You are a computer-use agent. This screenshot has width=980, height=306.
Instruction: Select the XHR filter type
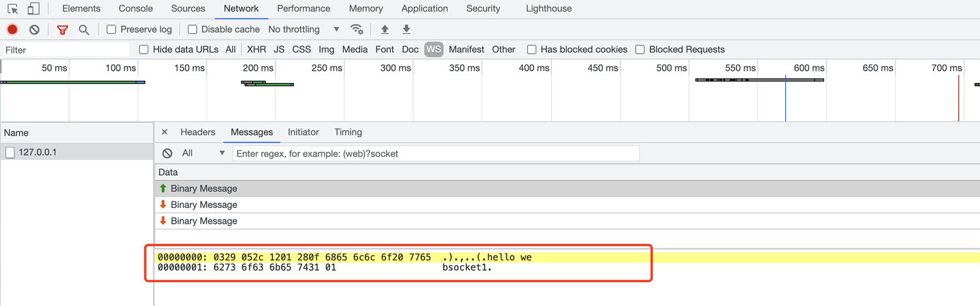[x=257, y=50]
